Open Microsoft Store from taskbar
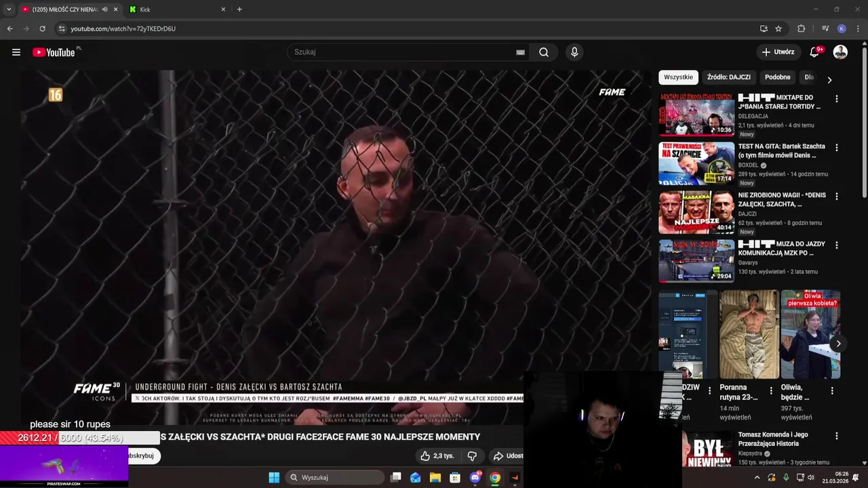The height and width of the screenshot is (488, 868). pyautogui.click(x=455, y=477)
